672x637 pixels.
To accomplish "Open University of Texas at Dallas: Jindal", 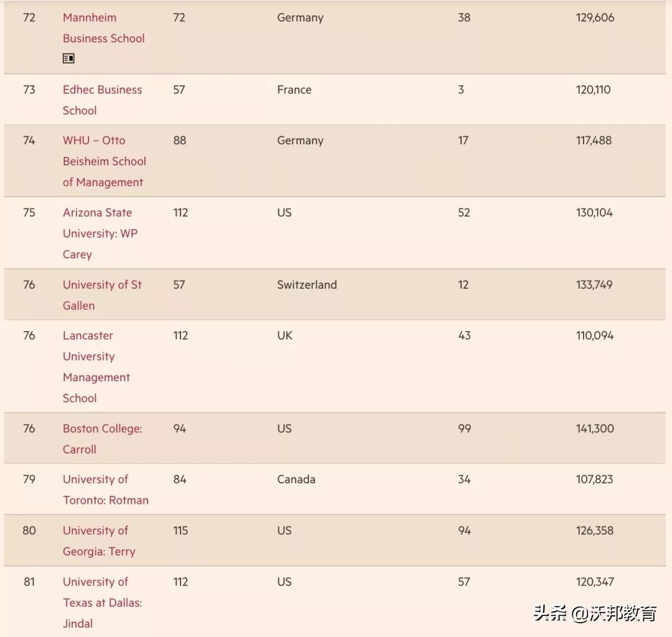I will tap(102, 602).
